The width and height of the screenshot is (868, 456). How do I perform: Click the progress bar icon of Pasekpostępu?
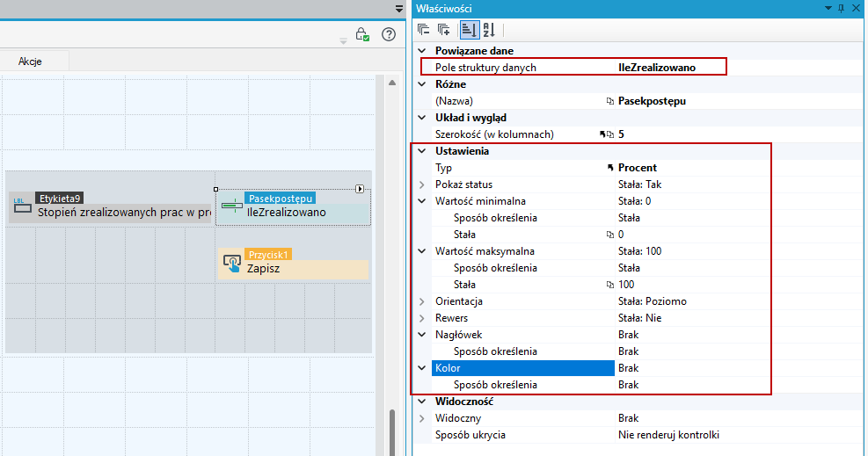click(232, 206)
